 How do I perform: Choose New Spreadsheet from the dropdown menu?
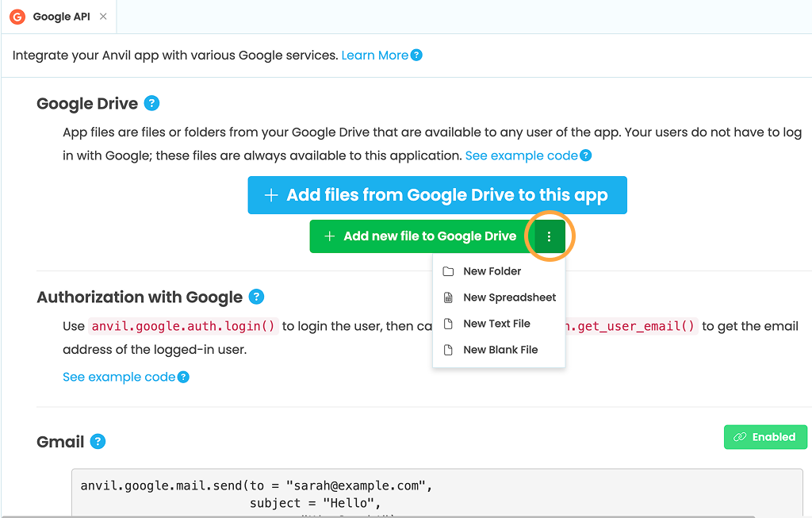pos(509,297)
